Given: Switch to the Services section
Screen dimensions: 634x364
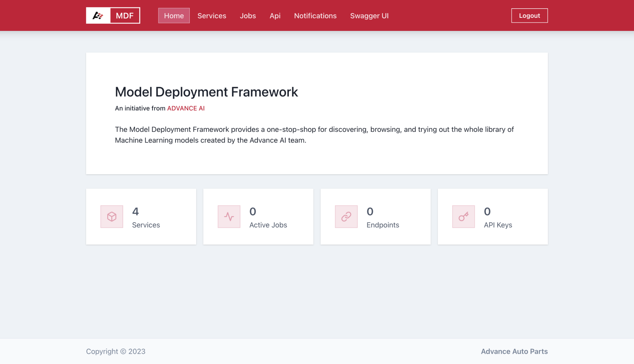Looking at the screenshot, I should (212, 16).
